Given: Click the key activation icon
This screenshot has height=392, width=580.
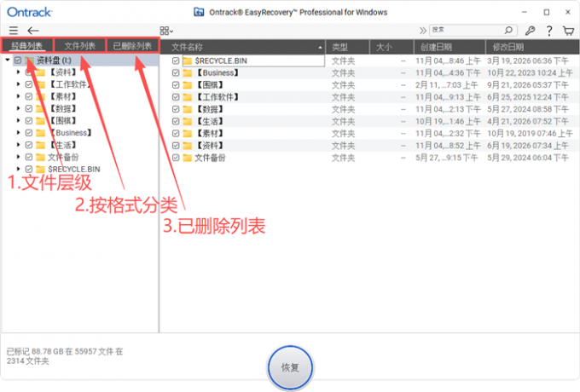Looking at the screenshot, I should click(530, 31).
